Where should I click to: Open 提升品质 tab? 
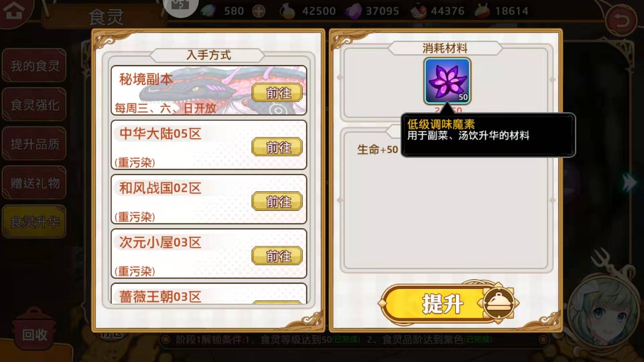coord(34,144)
